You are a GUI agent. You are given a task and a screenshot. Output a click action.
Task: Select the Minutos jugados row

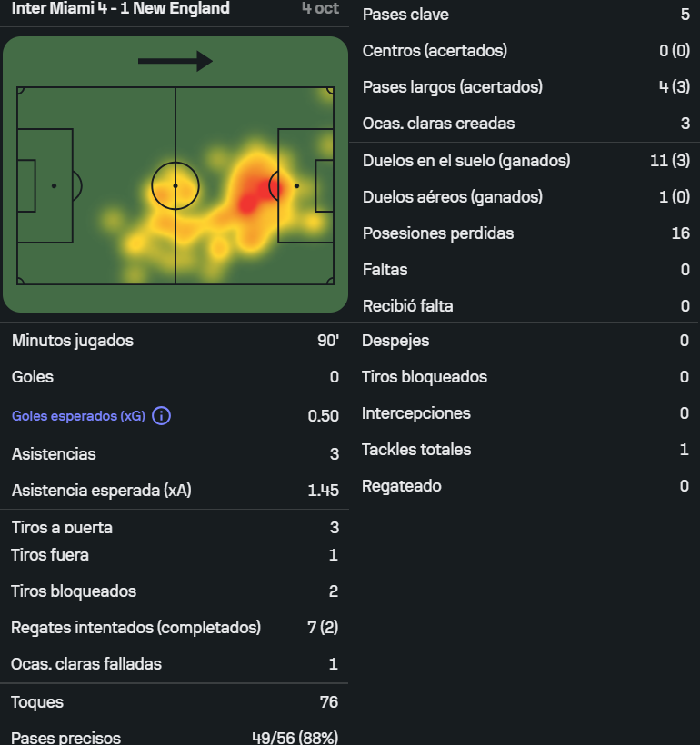(175, 341)
